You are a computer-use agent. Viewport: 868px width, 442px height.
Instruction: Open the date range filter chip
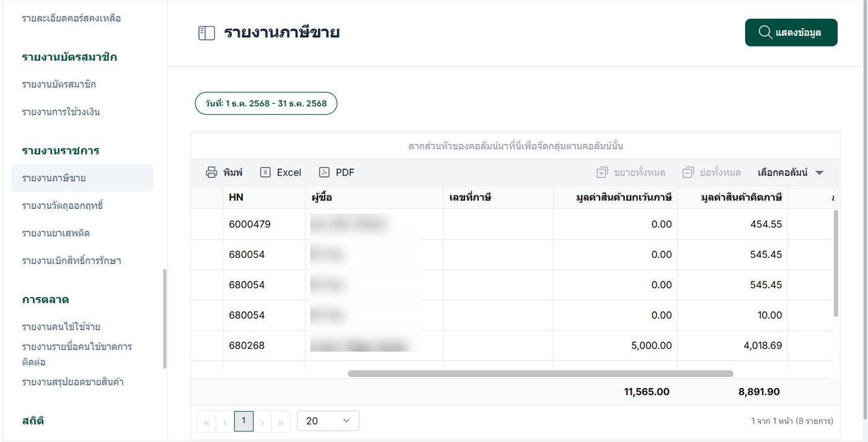pyautogui.click(x=266, y=104)
